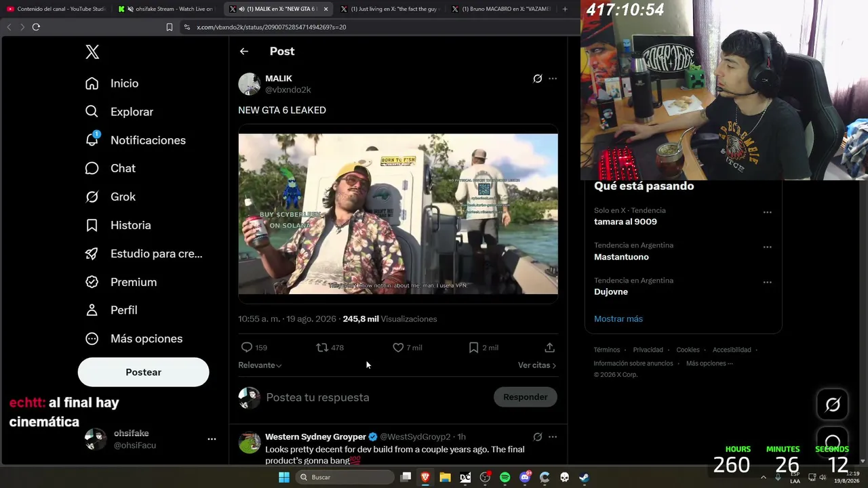Show hidden system tray icons

point(764,477)
